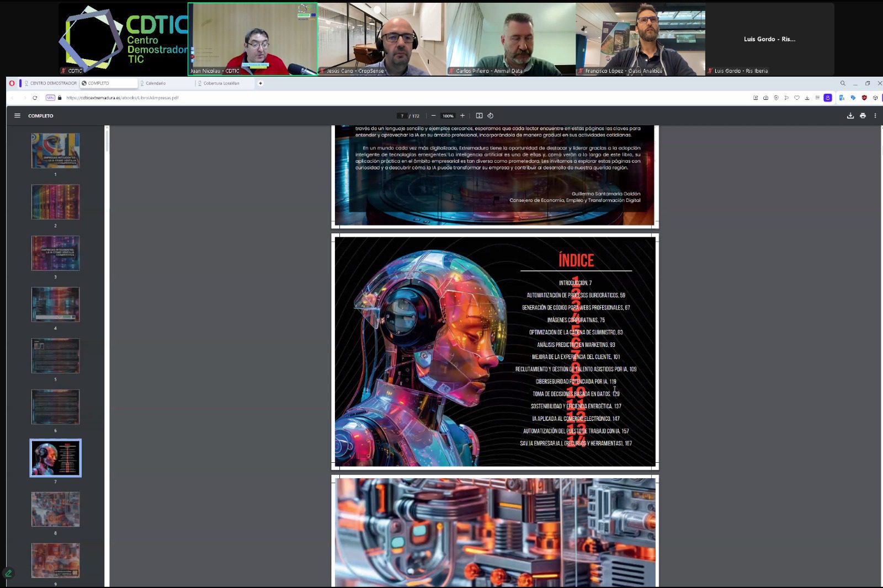Rotate the PDF counterclockwise
883x588 pixels.
(490, 116)
